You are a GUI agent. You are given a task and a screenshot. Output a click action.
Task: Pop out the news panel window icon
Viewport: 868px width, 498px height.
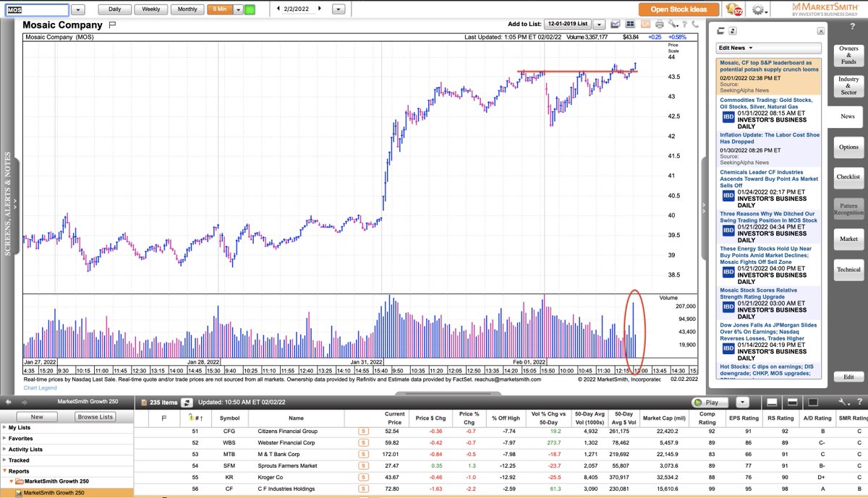720,31
